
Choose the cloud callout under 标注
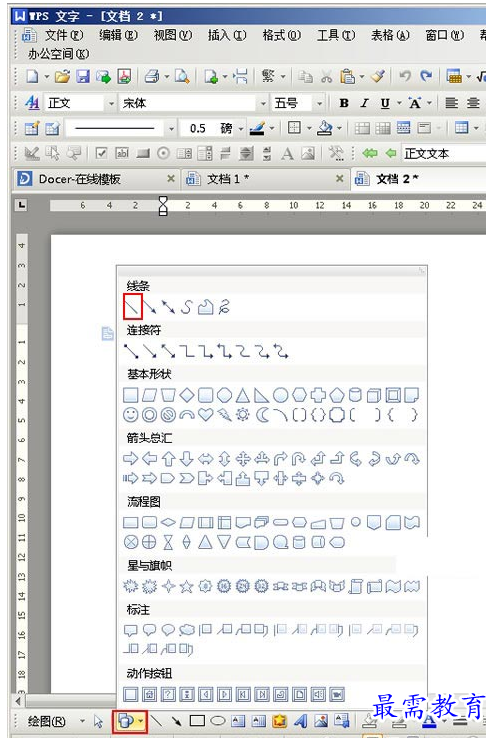coord(186,630)
